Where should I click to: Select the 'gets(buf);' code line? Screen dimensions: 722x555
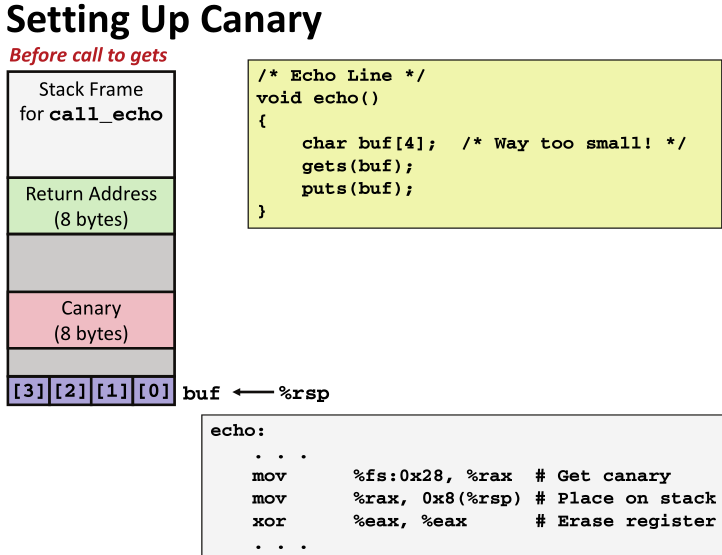click(x=358, y=166)
